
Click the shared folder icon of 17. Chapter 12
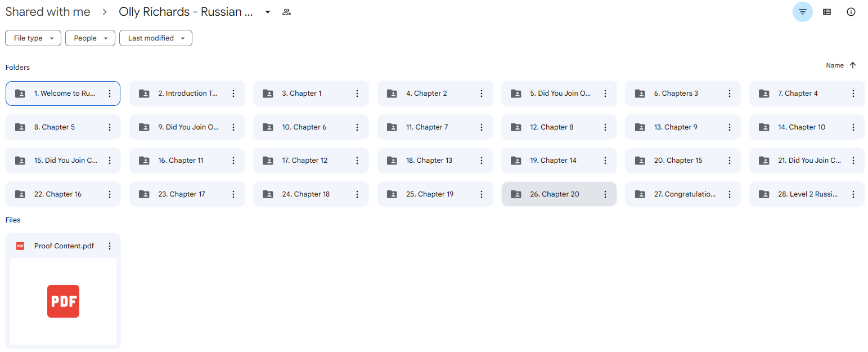pyautogui.click(x=268, y=161)
